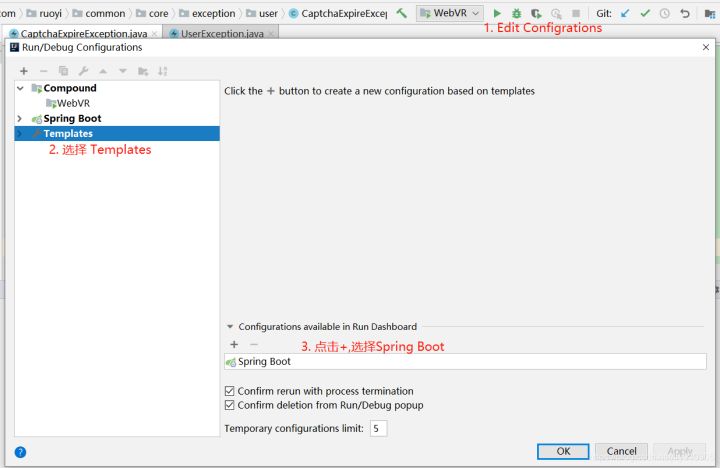Add new configuration with plus icon
720x468 pixels.
coord(24,71)
